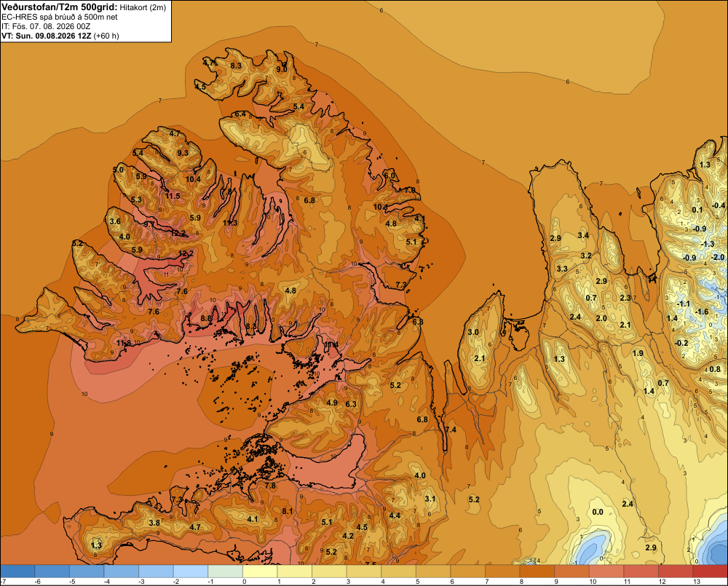Click the '(+60 h)' forecast offset text

pos(106,36)
